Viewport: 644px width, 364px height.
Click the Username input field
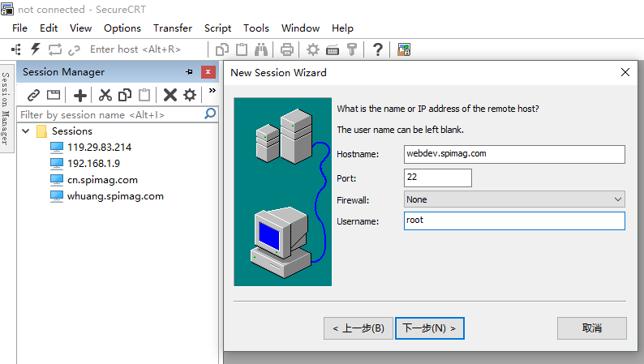pyautogui.click(x=514, y=221)
